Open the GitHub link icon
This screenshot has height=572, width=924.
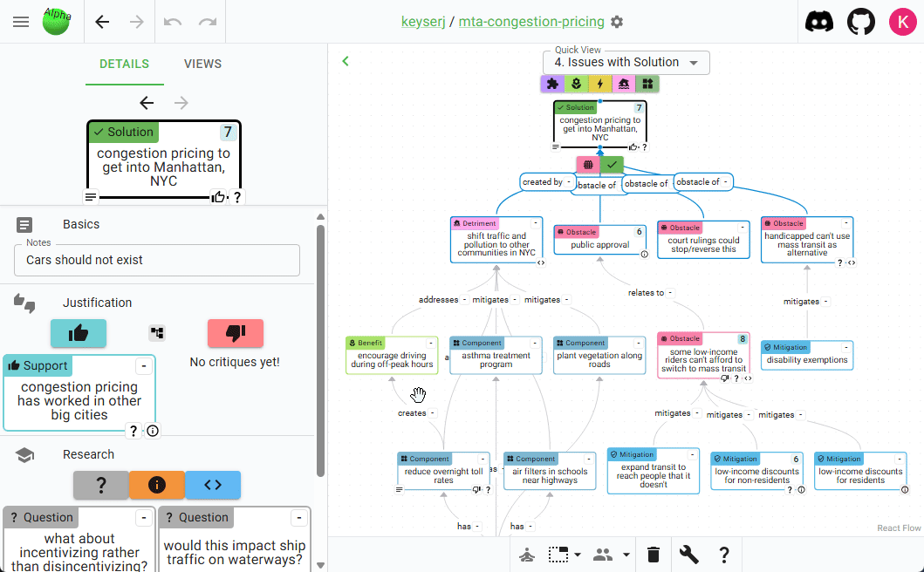click(861, 22)
